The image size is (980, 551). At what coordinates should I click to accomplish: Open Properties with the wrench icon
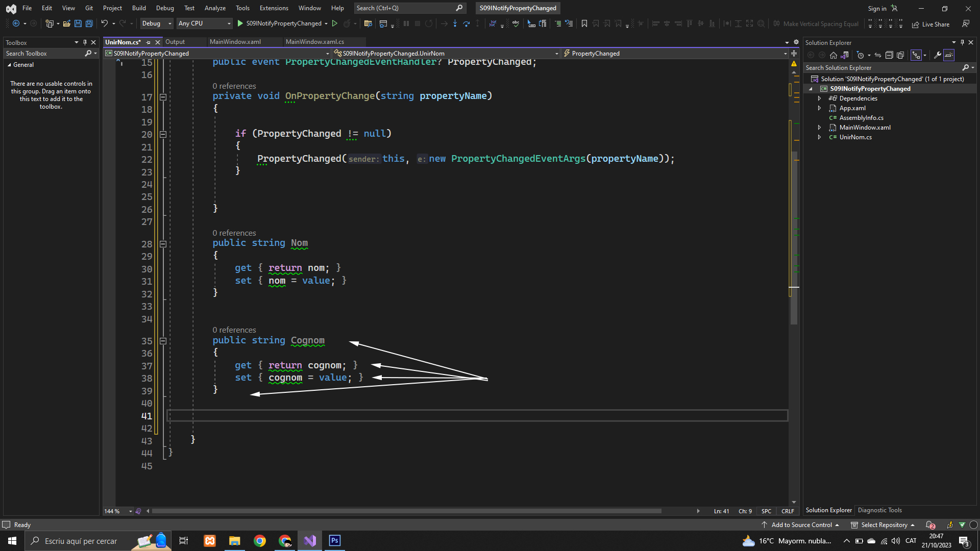pos(937,55)
